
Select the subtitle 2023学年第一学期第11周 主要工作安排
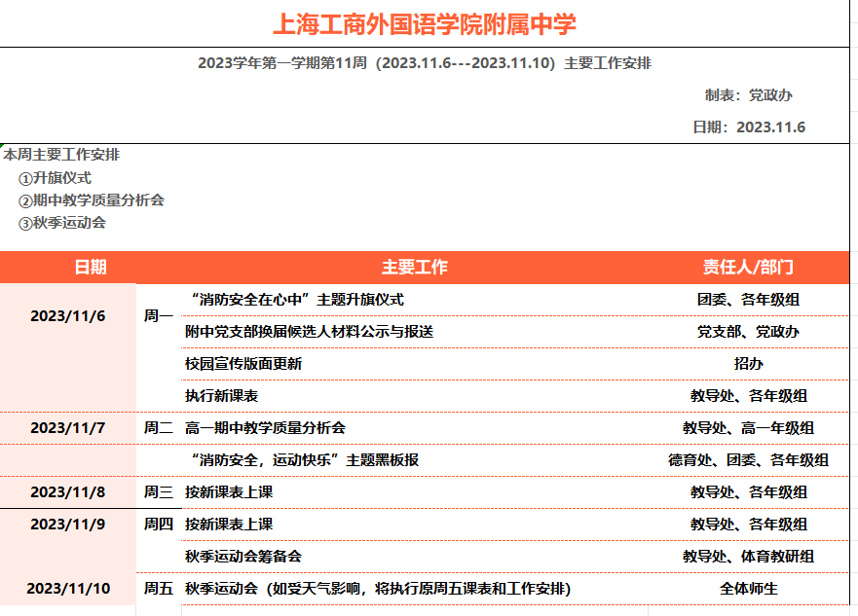tap(424, 63)
